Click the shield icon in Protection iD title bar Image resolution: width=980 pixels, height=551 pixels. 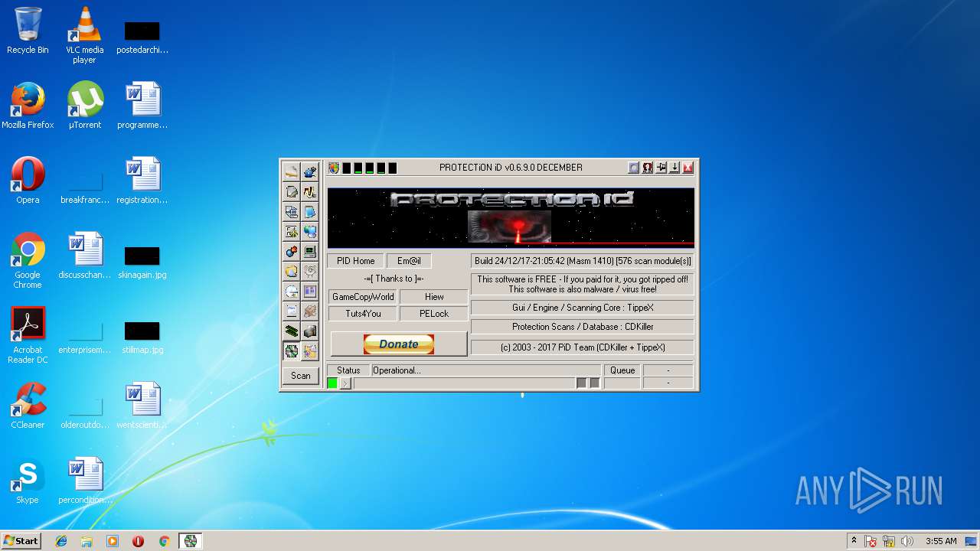coord(334,168)
